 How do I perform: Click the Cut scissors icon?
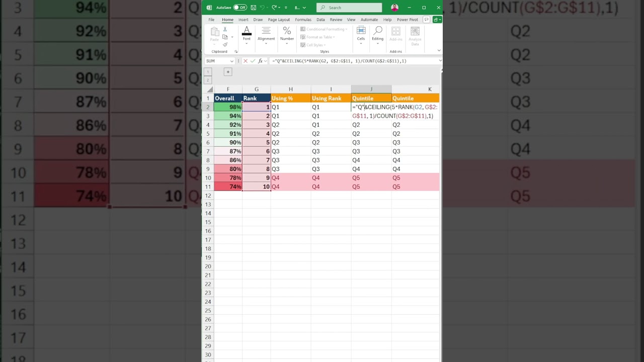pos(225,30)
